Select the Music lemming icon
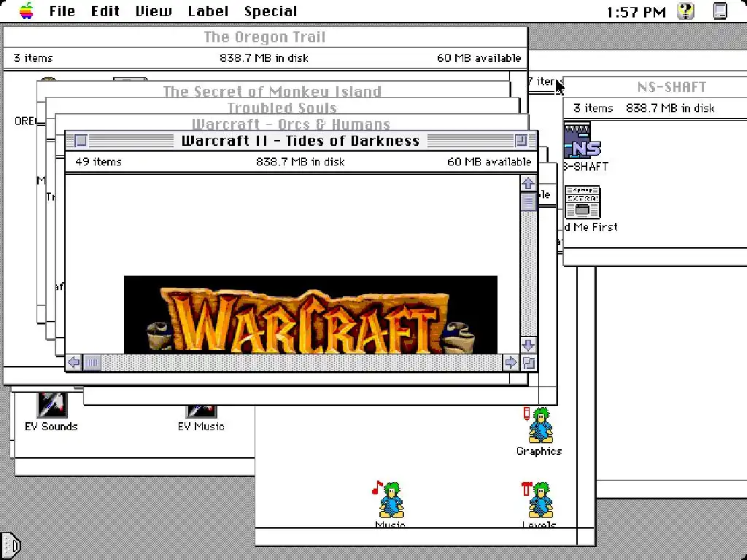Viewport: 747px width, 560px height. tap(390, 499)
